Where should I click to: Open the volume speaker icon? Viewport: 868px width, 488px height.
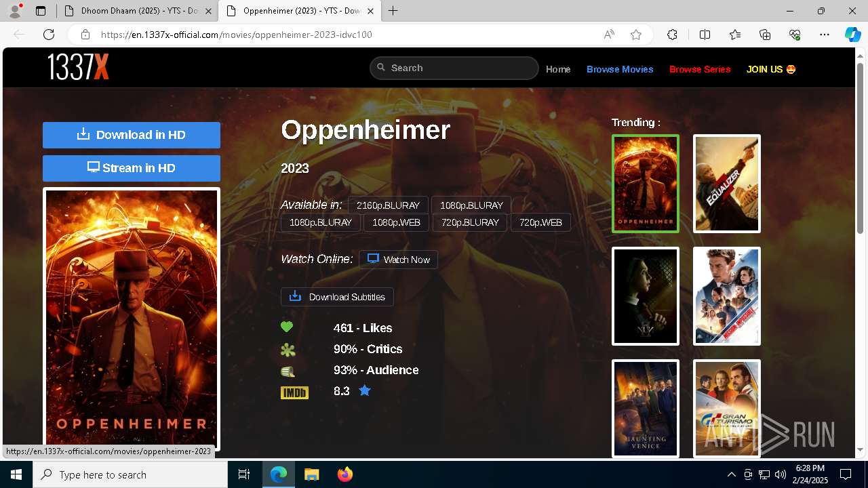[x=780, y=474]
